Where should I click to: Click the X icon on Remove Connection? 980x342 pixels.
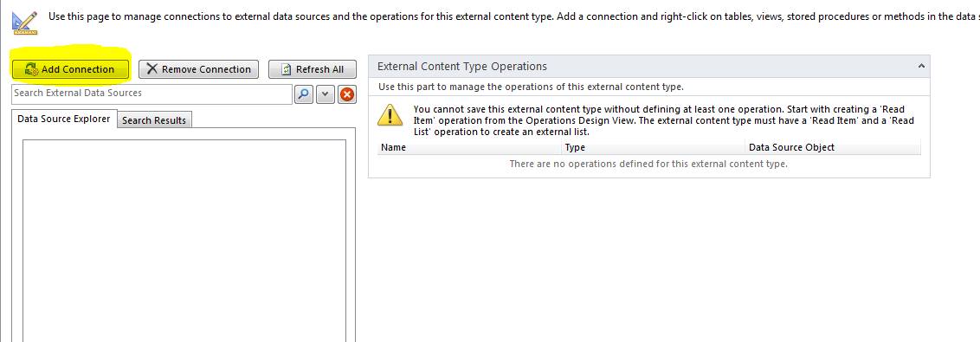point(152,68)
